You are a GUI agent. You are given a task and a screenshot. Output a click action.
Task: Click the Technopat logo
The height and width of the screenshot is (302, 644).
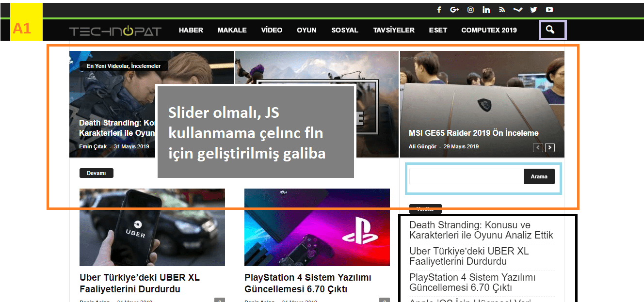[115, 31]
